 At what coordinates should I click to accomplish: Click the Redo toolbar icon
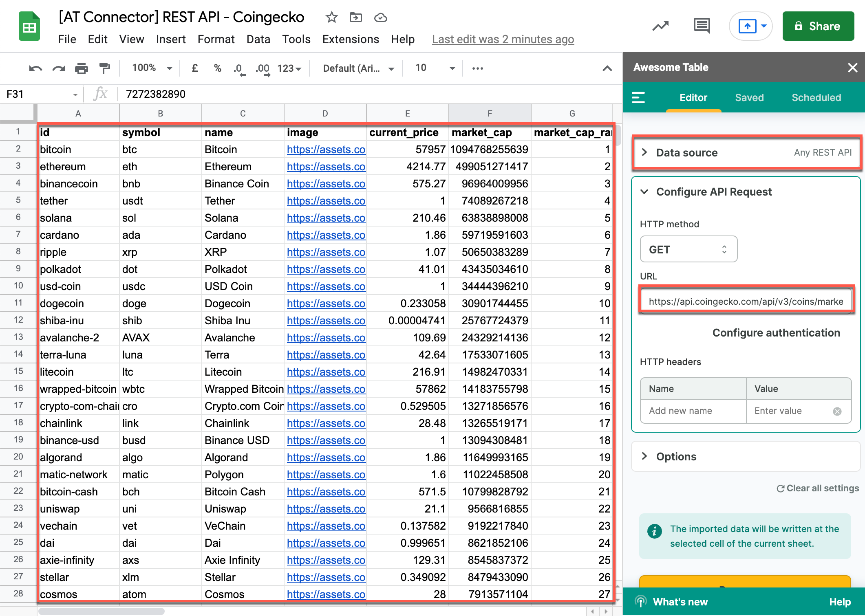(x=59, y=68)
